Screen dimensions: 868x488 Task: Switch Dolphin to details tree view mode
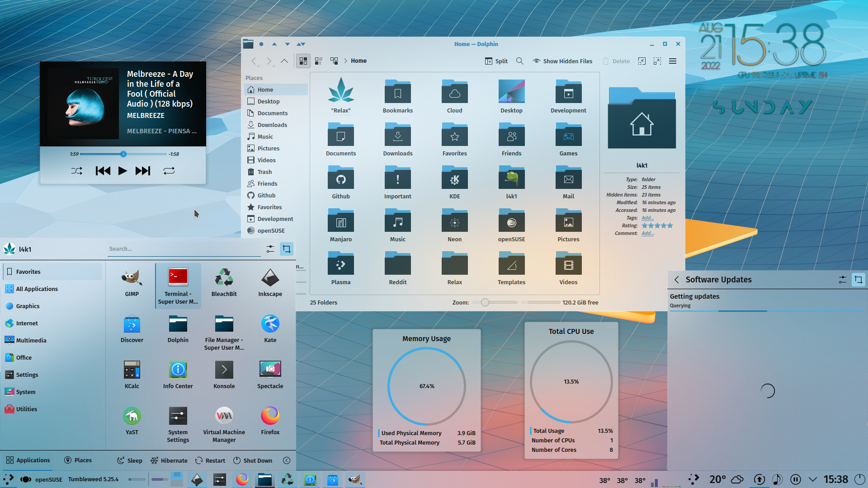334,61
